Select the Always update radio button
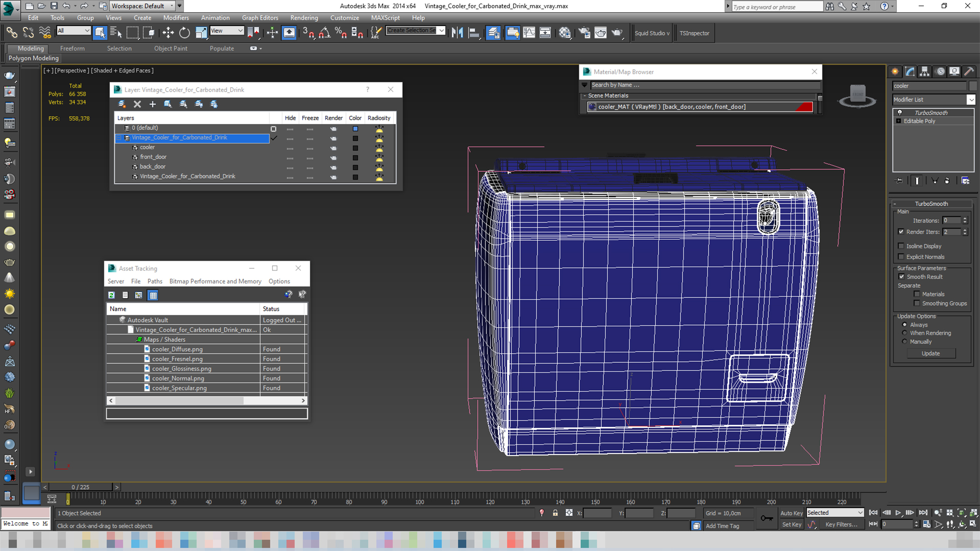This screenshot has width=980, height=551. 904,324
